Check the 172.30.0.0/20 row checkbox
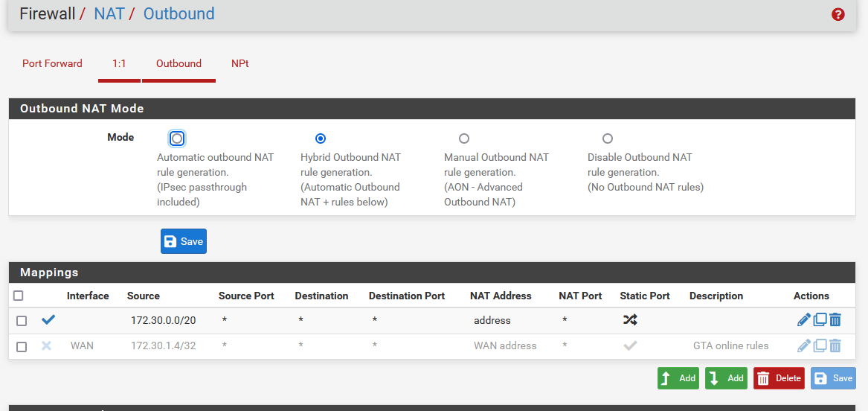868x411 pixels. coord(21,321)
